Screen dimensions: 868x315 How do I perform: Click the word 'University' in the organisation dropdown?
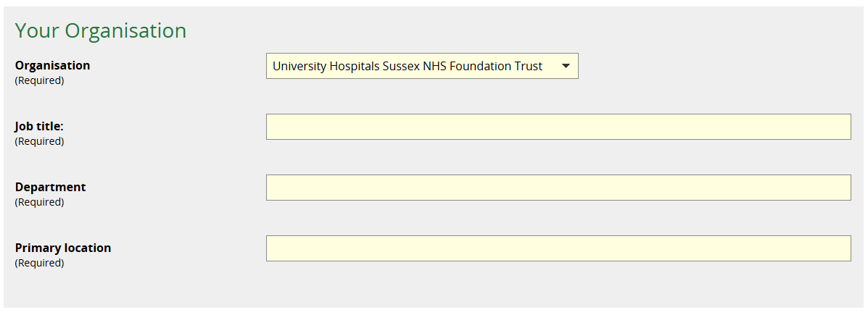point(299,66)
